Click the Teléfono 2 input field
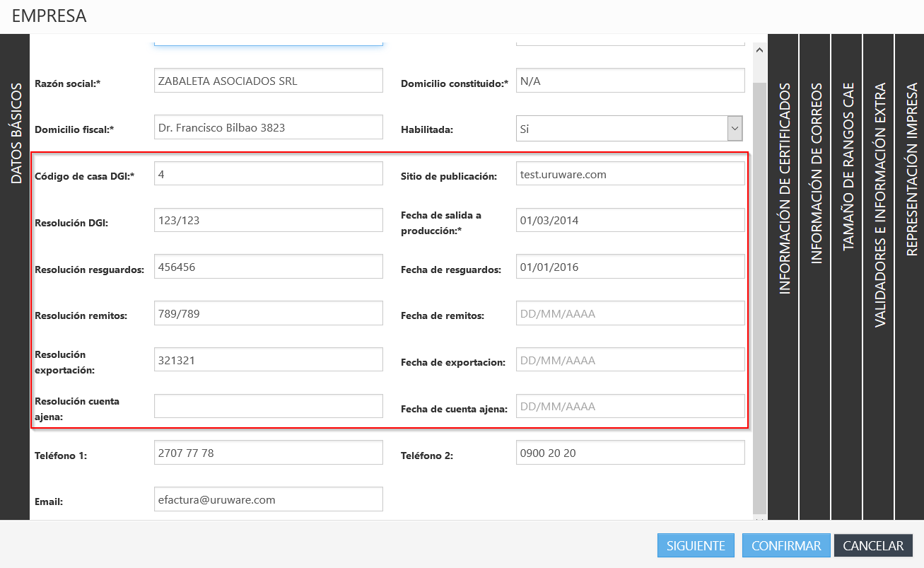Viewport: 924px width, 568px height. click(630, 453)
